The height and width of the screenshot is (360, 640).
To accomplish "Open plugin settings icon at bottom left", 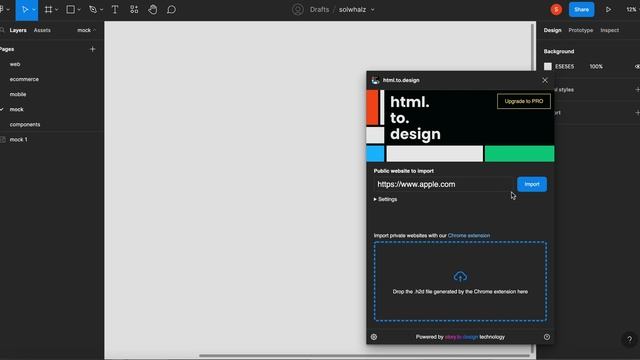I will [x=374, y=337].
